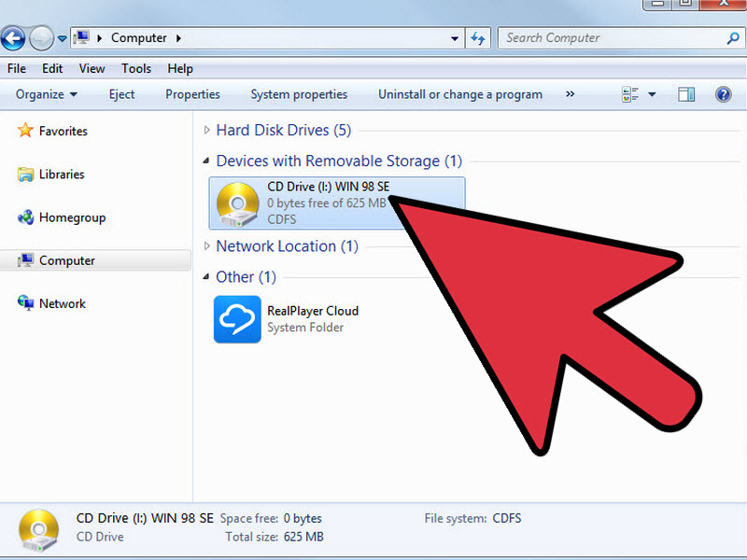Viewport: 747px width, 560px height.
Task: Click Space free 0 bytes value
Action: pos(303,518)
